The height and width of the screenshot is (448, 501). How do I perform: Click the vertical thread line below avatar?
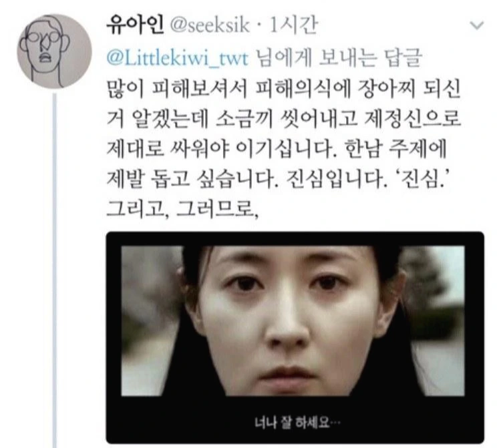(x=55, y=270)
